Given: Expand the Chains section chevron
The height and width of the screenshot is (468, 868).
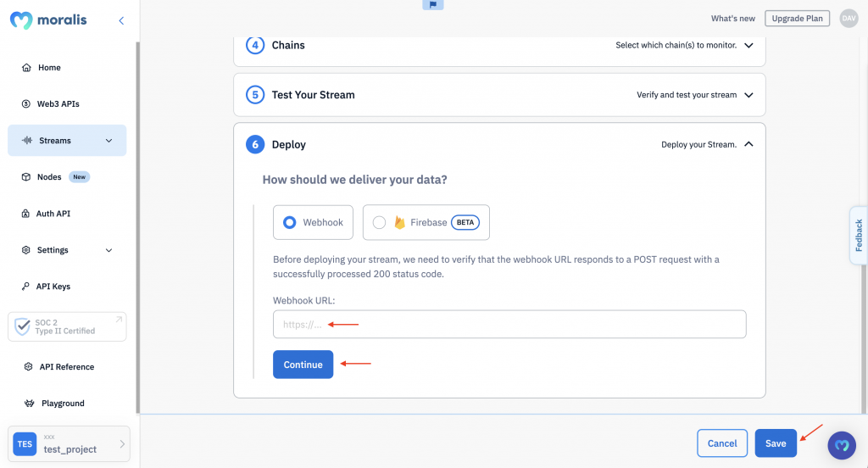Looking at the screenshot, I should [748, 46].
